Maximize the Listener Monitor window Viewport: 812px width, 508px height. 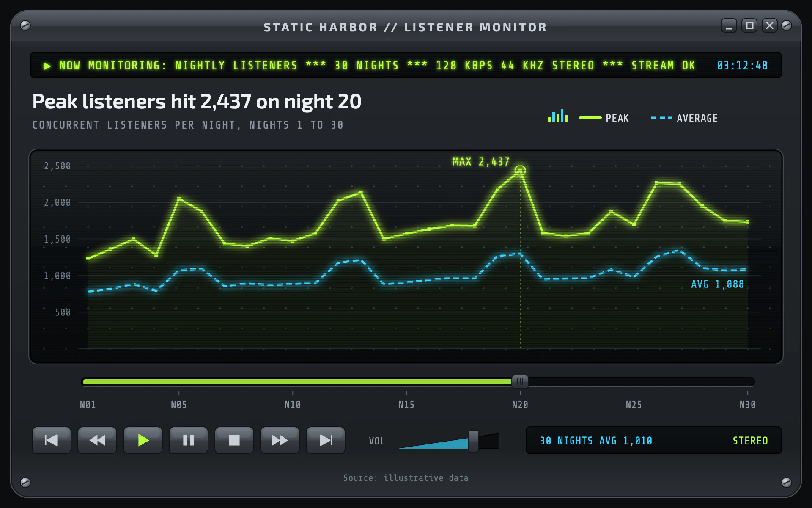click(x=749, y=26)
